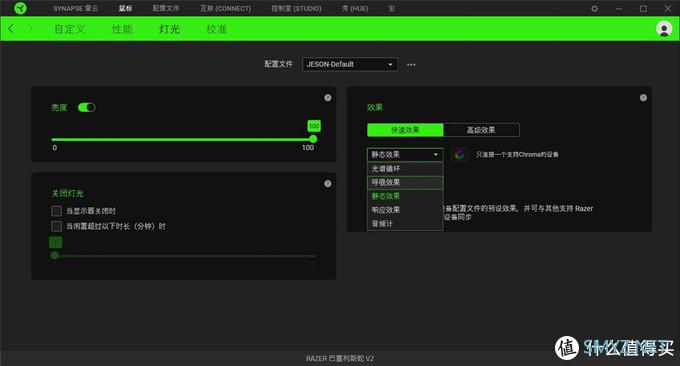Open help icon in brightness panel
This screenshot has width=680, height=366.
tap(327, 98)
